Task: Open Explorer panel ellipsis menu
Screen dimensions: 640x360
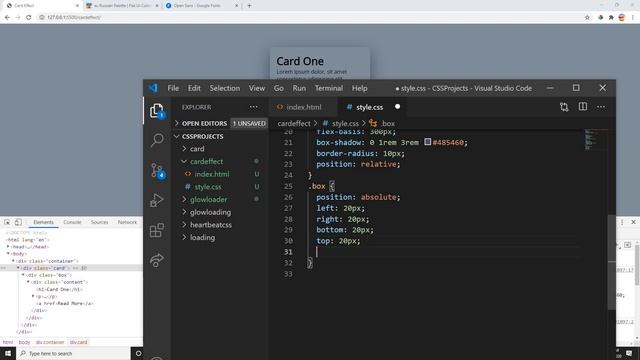Action: pos(253,107)
